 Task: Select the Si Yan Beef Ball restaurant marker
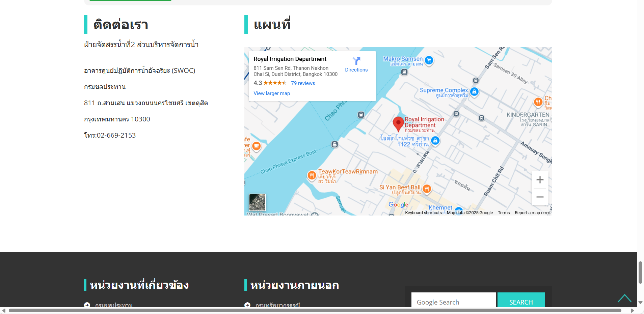point(427,189)
